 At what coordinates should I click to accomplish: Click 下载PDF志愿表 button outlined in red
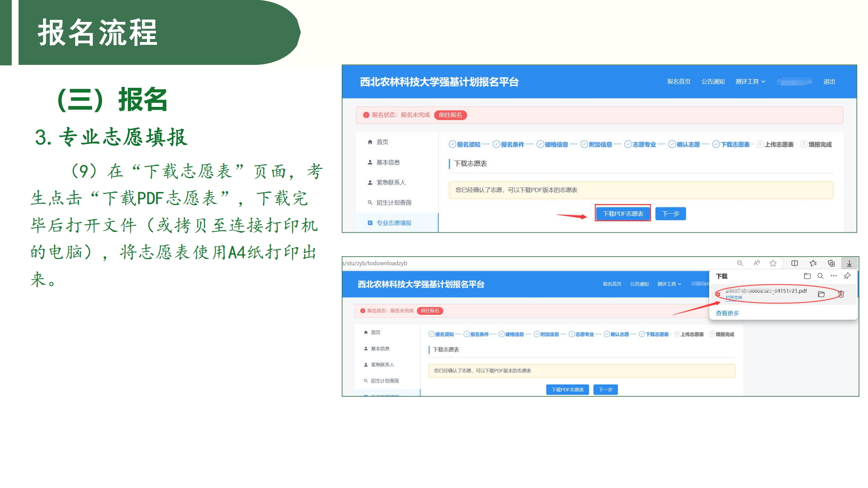point(623,214)
